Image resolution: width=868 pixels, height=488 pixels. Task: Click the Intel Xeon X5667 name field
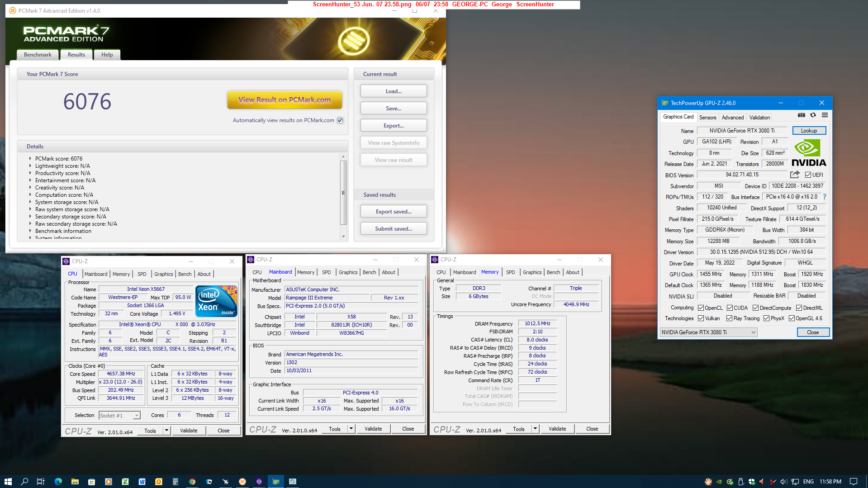tap(146, 289)
